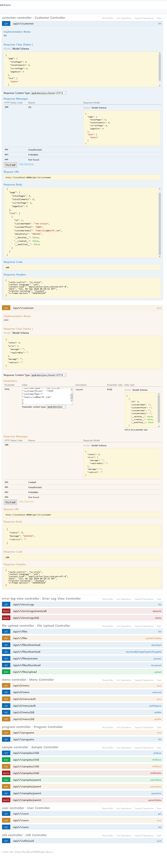Screen dimensions: 167x868
Task: Click Expand Operations for error-log-view-controller
Action: click(x=144, y=599)
